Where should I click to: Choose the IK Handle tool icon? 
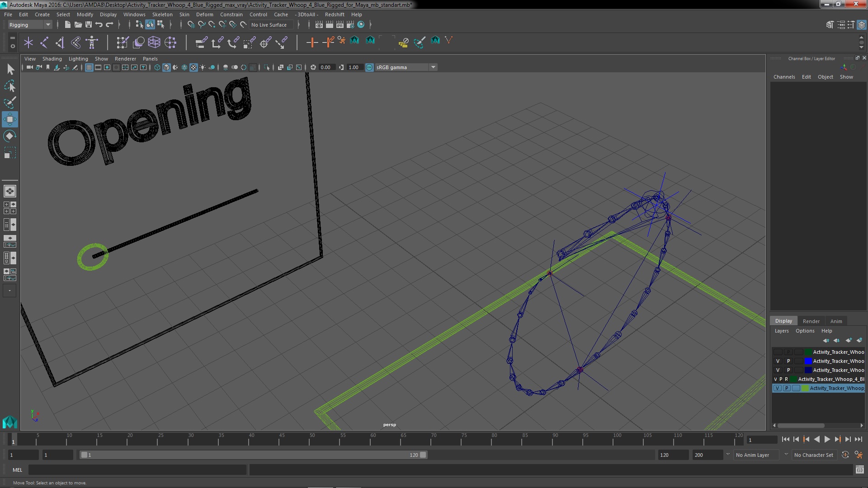pyautogui.click(x=60, y=42)
